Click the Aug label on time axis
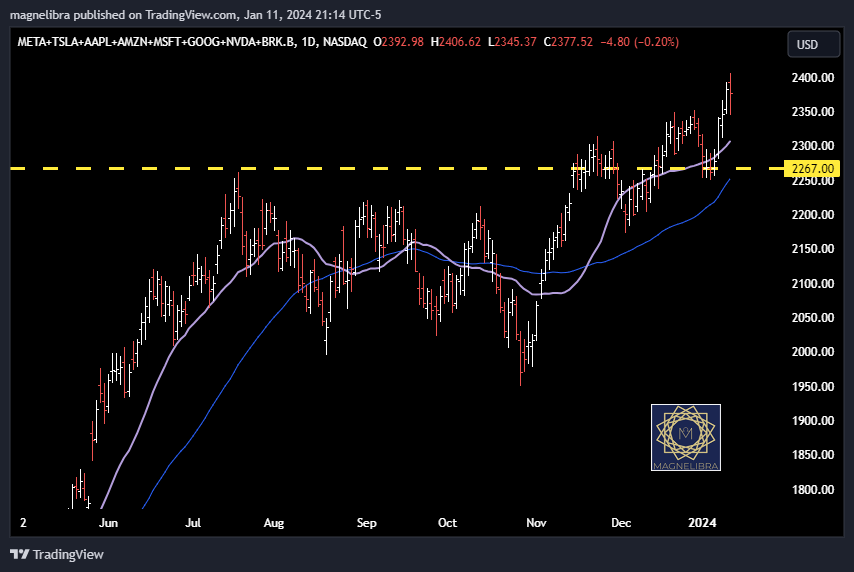This screenshot has height=572, width=854. tap(273, 523)
